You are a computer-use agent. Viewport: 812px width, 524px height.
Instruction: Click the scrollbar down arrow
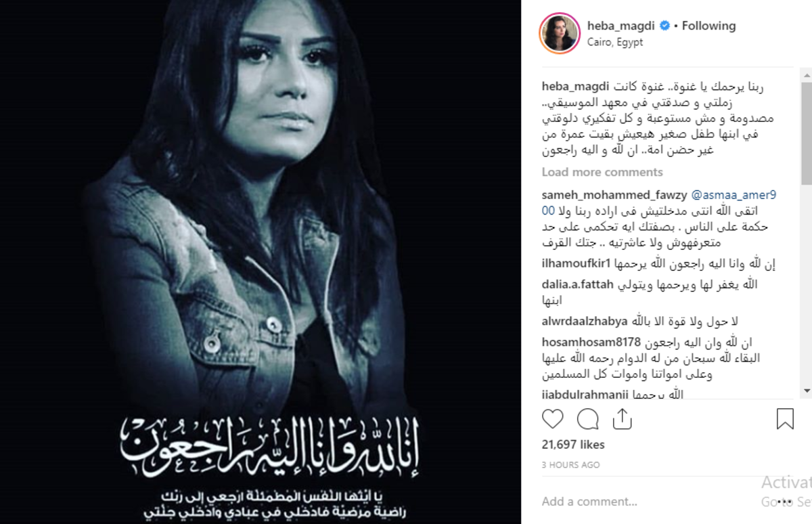click(x=807, y=391)
